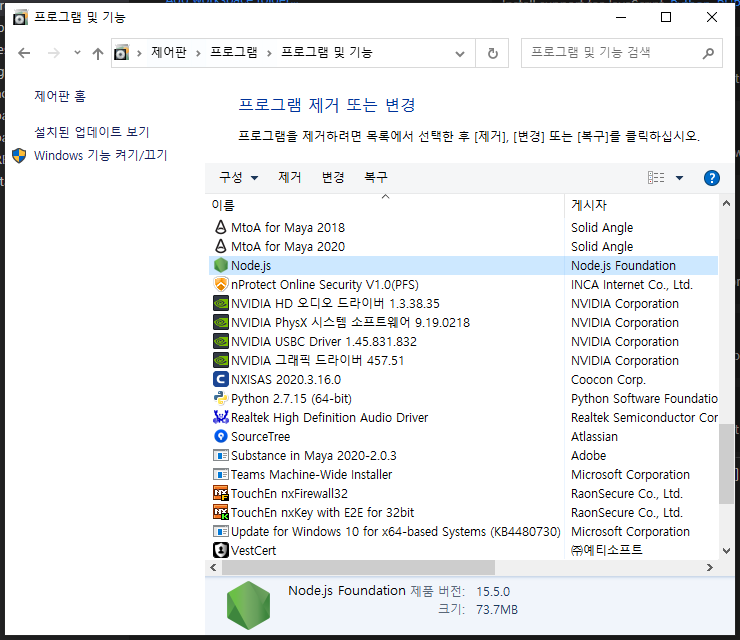740x640 pixels.
Task: Click the Realtek Audio Driver icon
Action: (x=220, y=417)
